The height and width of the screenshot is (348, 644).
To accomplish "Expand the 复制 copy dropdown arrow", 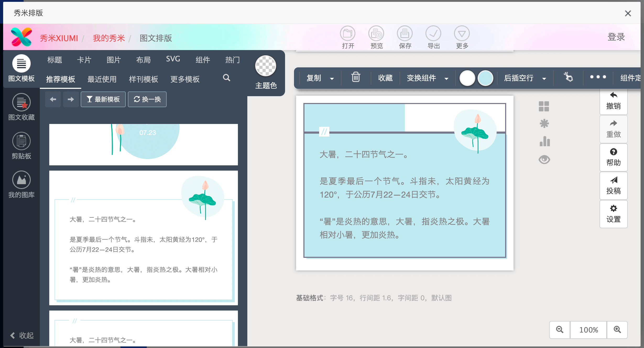I will coord(332,78).
